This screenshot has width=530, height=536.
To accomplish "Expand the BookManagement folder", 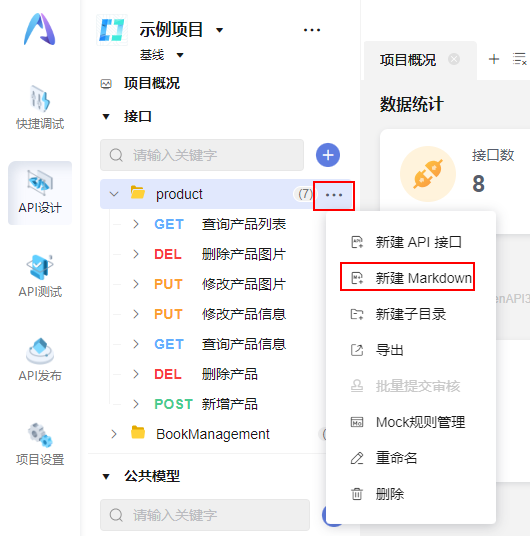I will [114, 434].
